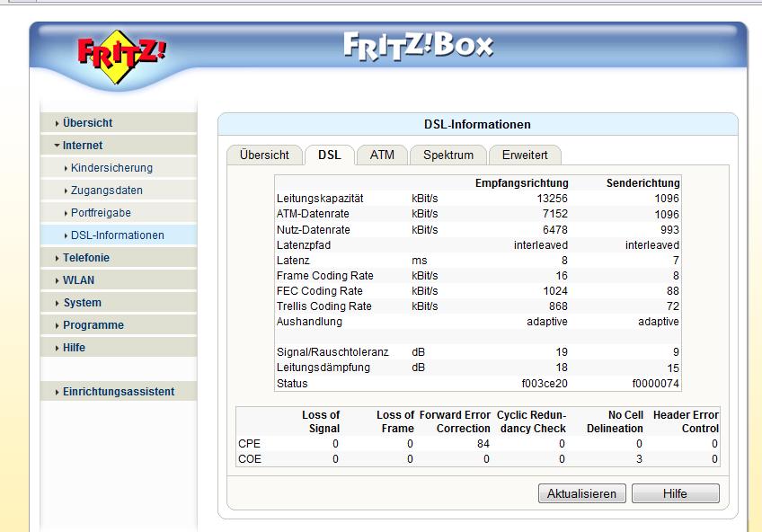This screenshot has width=762, height=532.
Task: Click the Leitungsdämpfung label
Action: [323, 368]
